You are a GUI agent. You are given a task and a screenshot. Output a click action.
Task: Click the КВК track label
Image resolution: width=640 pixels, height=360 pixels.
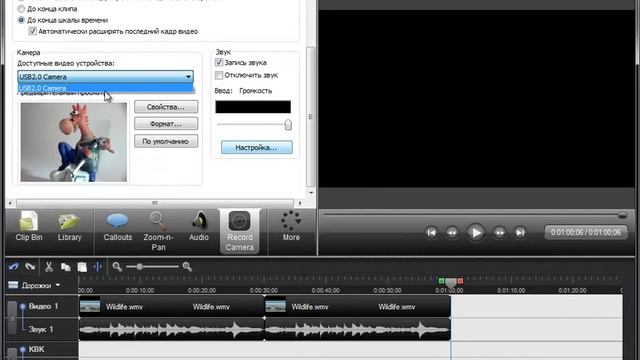(x=36, y=349)
